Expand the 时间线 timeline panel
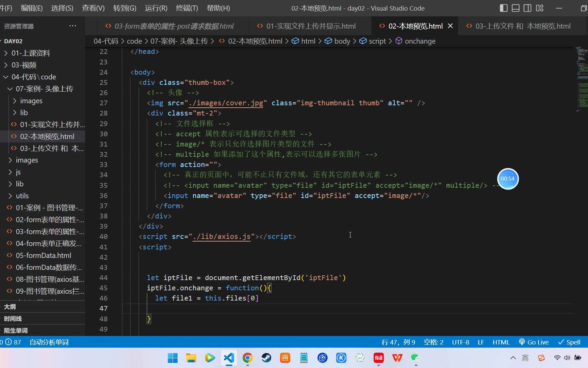 (x=43, y=319)
